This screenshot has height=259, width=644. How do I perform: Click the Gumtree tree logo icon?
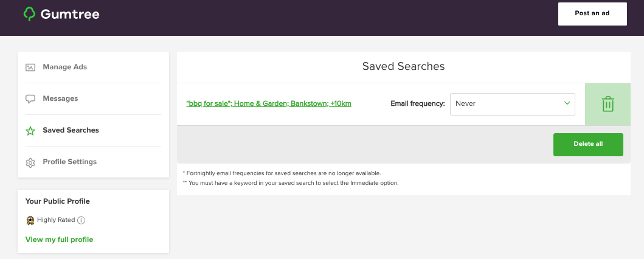click(29, 14)
